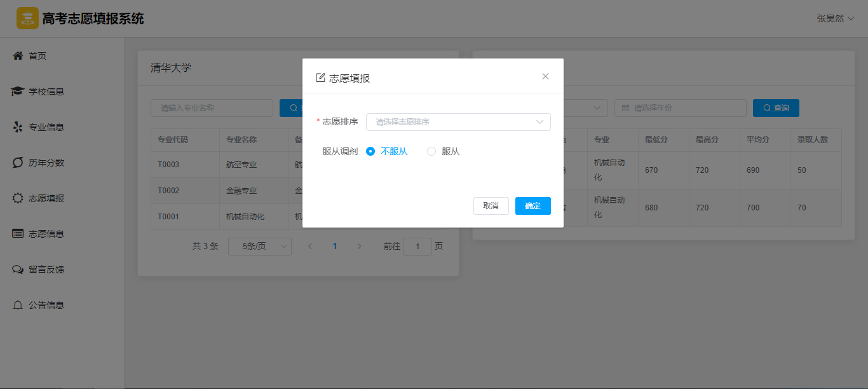Click the 请选择年份 date field
This screenshot has height=389, width=868.
[x=680, y=108]
